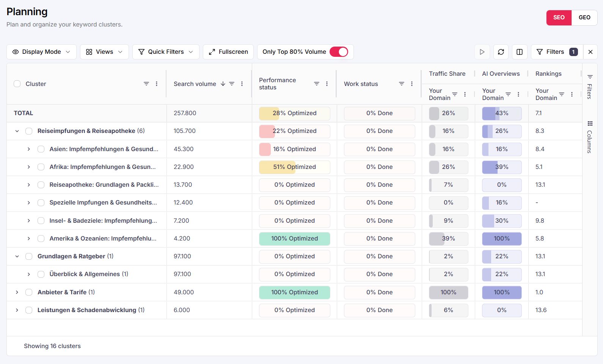The height and width of the screenshot is (364, 603).
Task: Click the 28% Optimized bar in TOTAL row
Action: pyautogui.click(x=295, y=113)
